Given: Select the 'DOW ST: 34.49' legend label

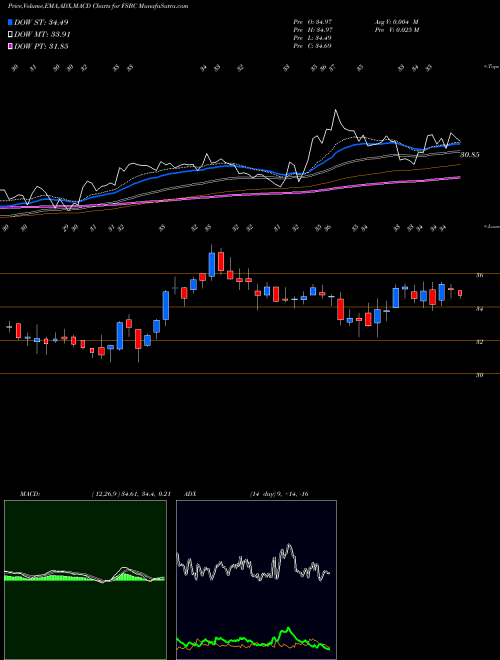Looking at the screenshot, I should click(x=41, y=22).
